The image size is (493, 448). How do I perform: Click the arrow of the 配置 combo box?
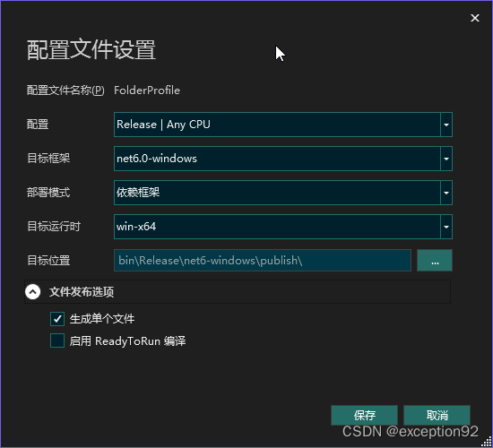click(446, 125)
